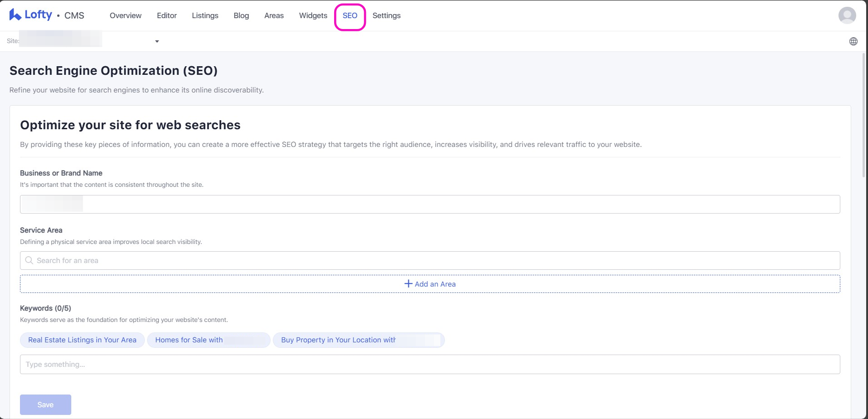
Task: Open the user profile avatar menu
Action: coord(847,15)
